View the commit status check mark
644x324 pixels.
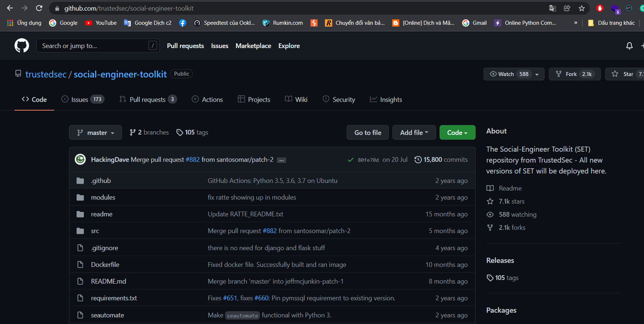coord(350,159)
